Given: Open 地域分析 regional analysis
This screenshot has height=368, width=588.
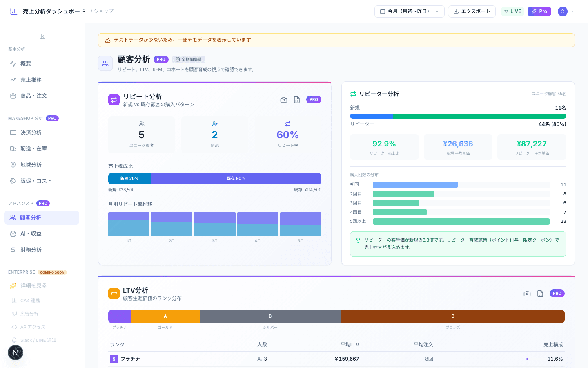Looking at the screenshot, I should pos(42,165).
